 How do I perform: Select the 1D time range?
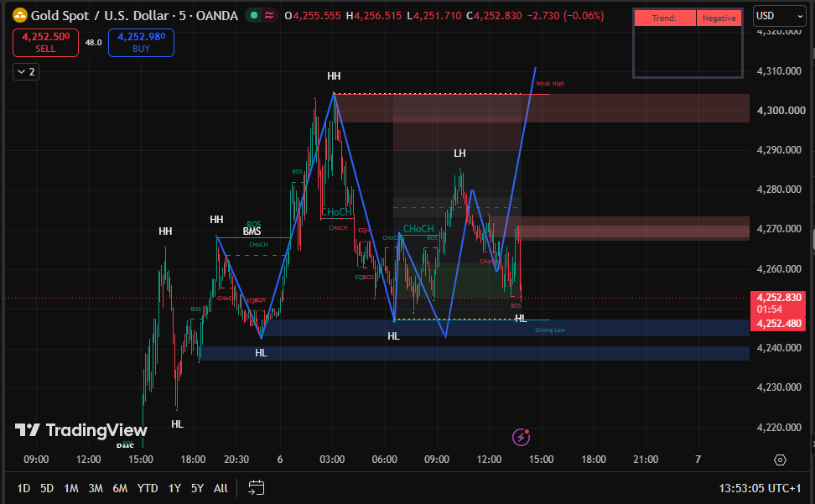(23, 488)
